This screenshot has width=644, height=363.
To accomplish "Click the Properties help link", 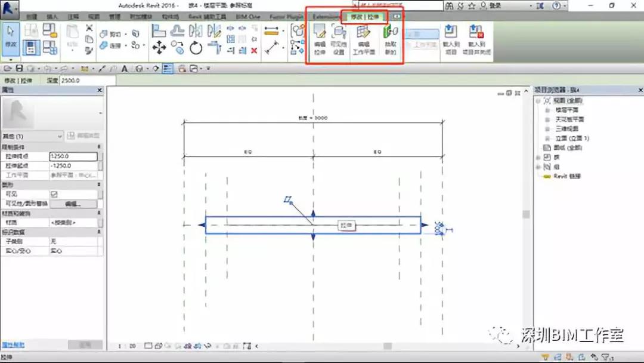I will (13, 345).
